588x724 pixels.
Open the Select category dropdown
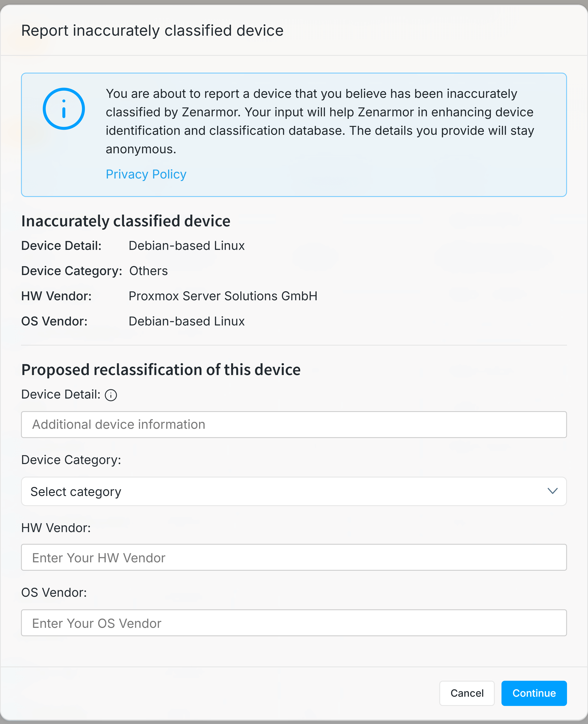294,491
